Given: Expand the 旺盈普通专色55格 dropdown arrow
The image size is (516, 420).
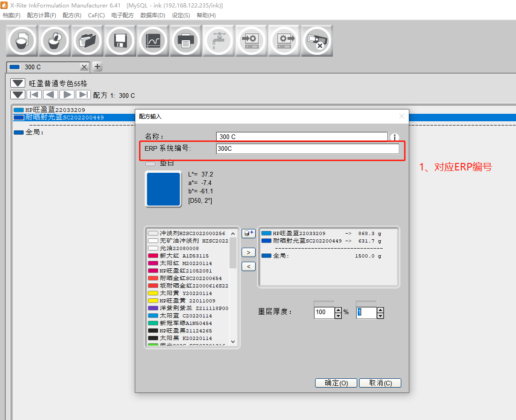Looking at the screenshot, I should click(18, 83).
